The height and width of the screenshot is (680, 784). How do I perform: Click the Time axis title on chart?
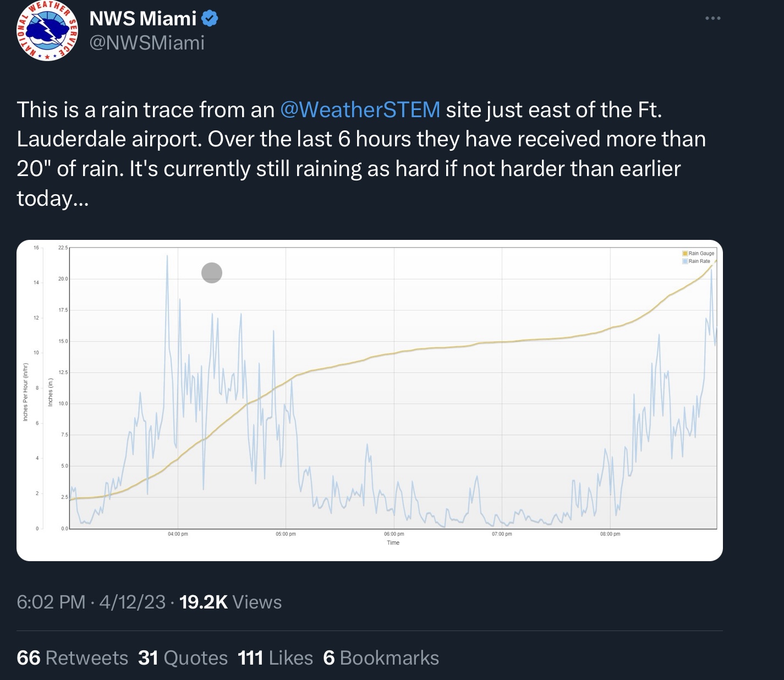pyautogui.click(x=393, y=543)
